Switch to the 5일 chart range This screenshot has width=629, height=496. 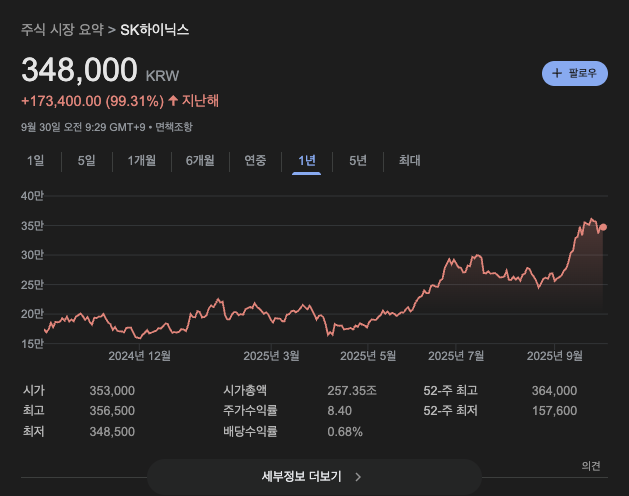[x=87, y=161]
